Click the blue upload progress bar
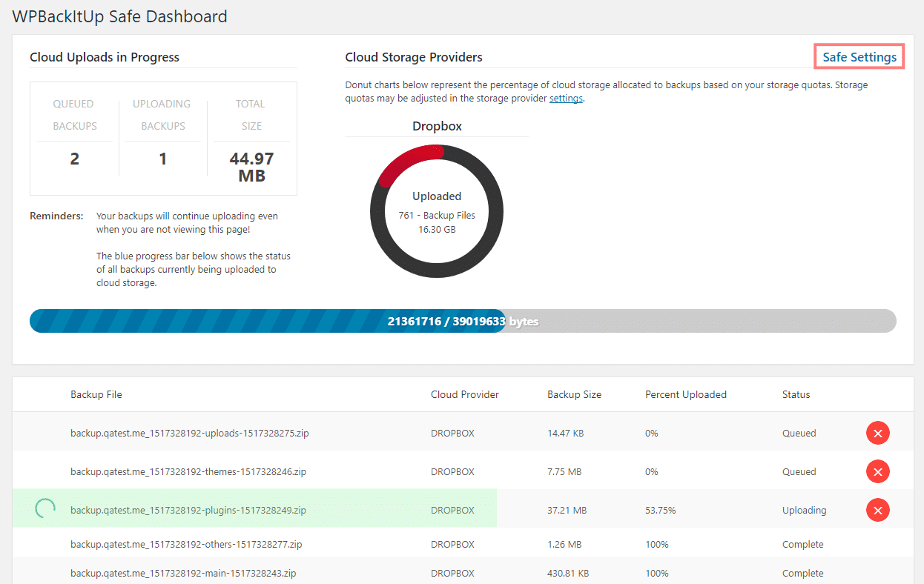The width and height of the screenshot is (924, 584). tap(463, 322)
